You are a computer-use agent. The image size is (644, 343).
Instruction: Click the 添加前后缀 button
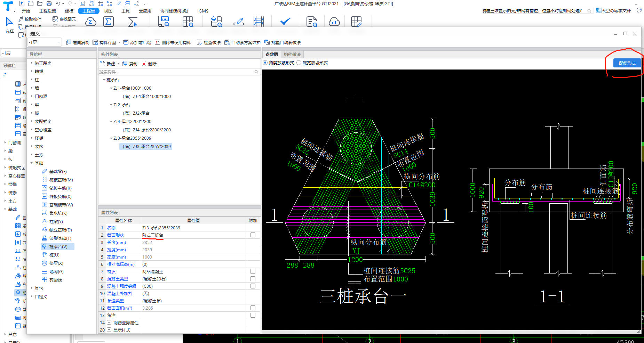[x=137, y=42]
